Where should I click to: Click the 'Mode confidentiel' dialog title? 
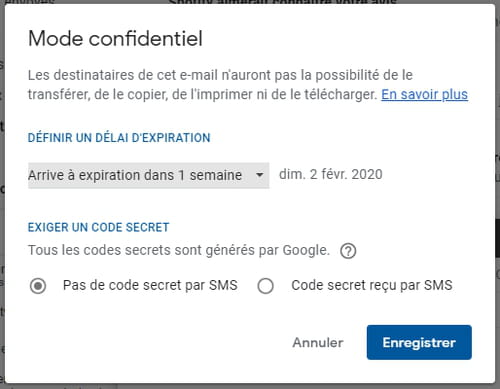115,38
